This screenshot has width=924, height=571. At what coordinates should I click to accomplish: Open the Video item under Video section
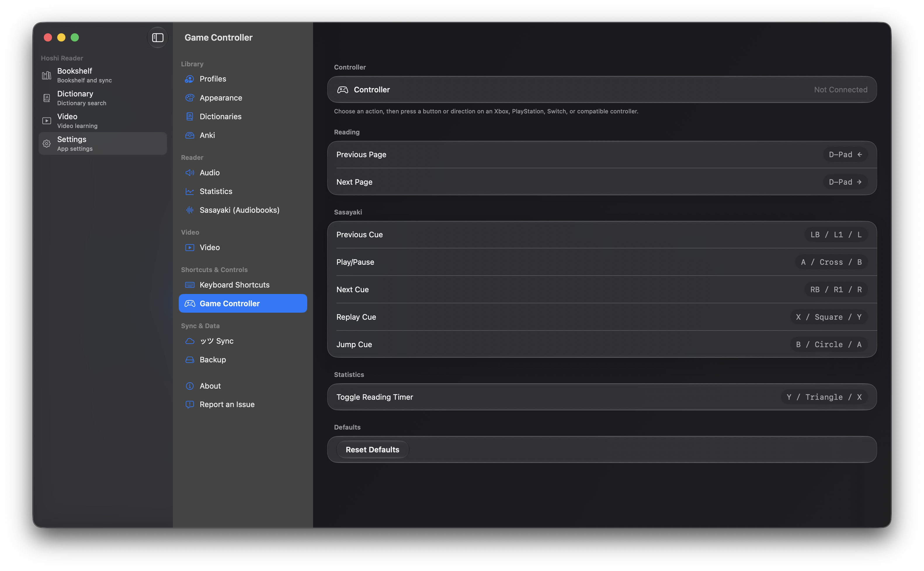[243, 247]
